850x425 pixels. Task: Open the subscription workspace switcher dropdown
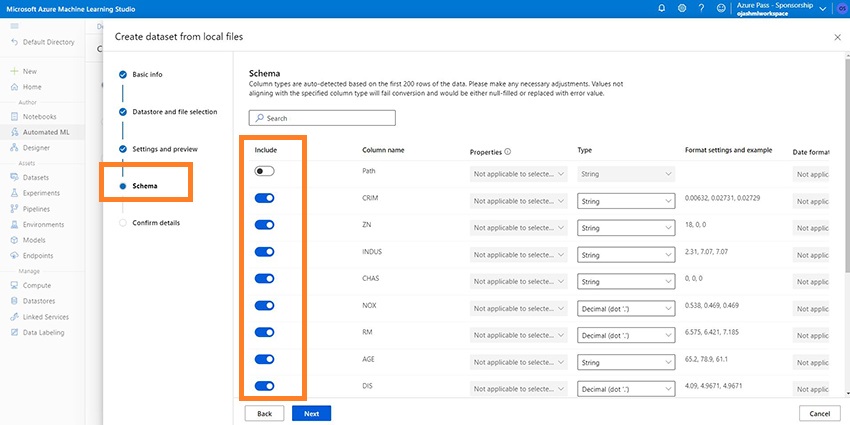click(823, 8)
